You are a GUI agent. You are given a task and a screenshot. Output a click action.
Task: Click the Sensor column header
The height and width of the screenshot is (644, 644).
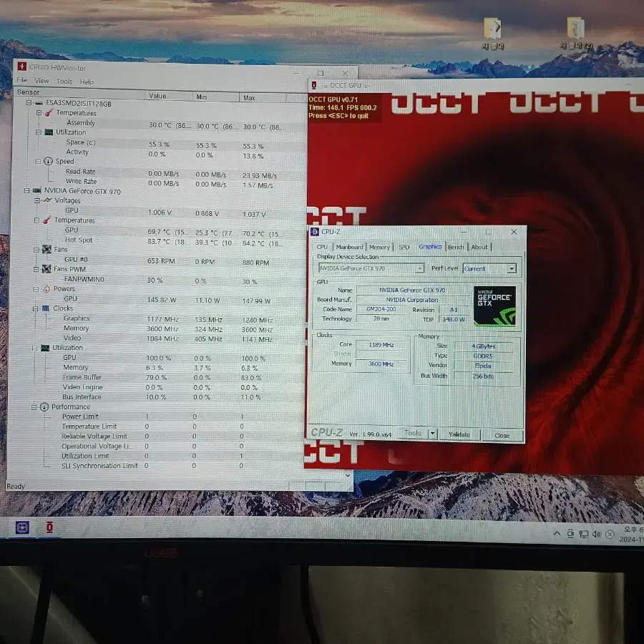coord(79,93)
